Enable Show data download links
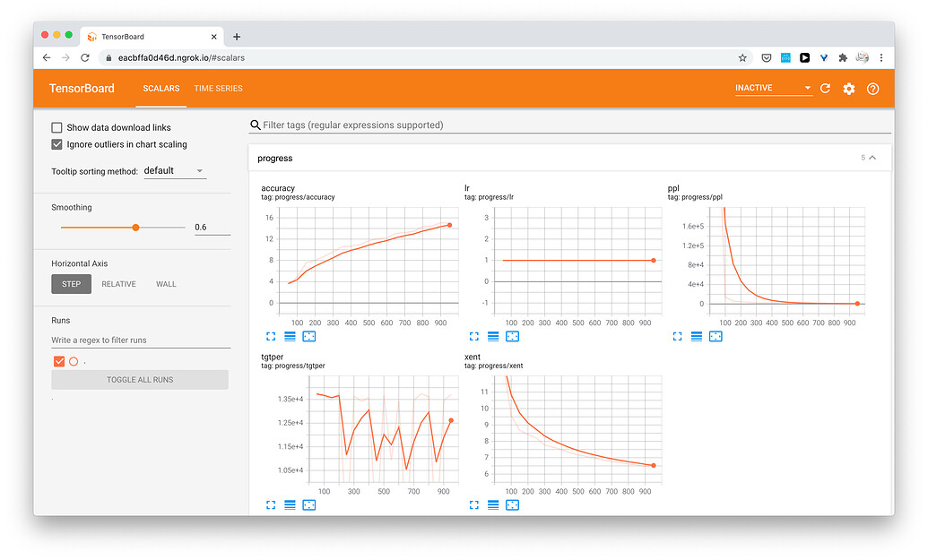Screen dimensions: 928x560 56,127
